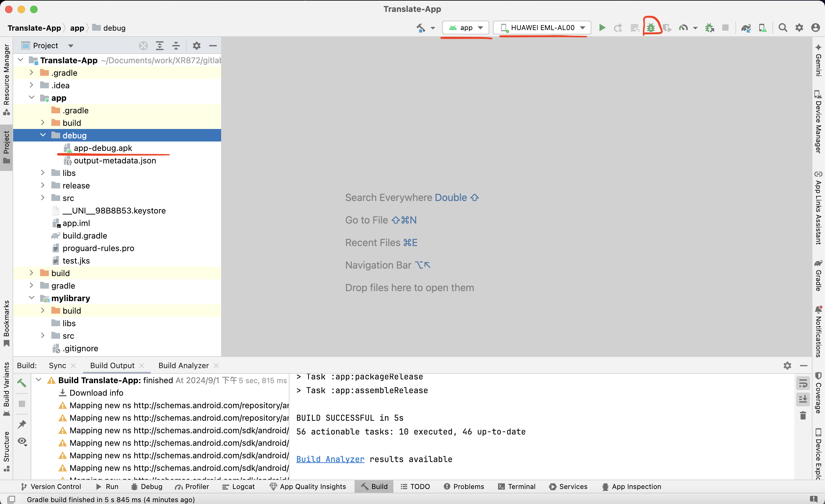Switch to Build Analyzer tab
Image resolution: width=825 pixels, height=504 pixels.
point(184,365)
